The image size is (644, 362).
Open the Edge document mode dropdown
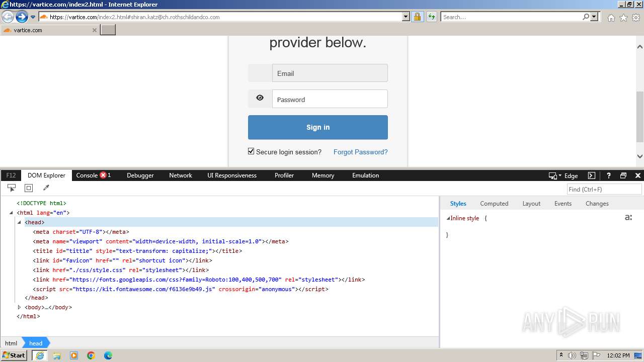563,175
